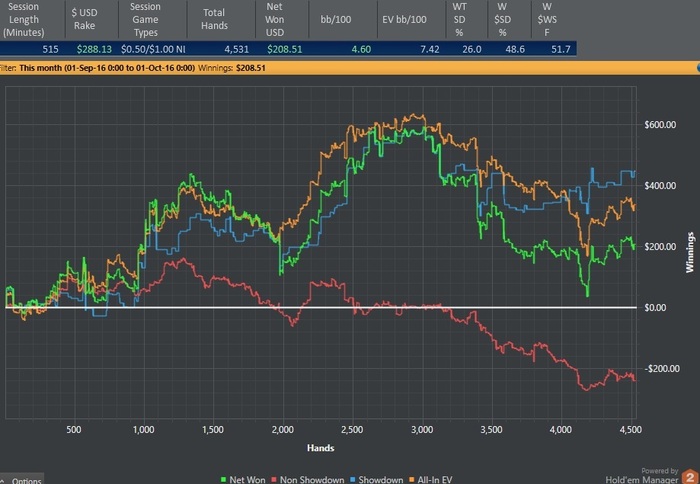Click the 500 hands x-axis label
Screen dimensions: 700x484
tap(74, 430)
